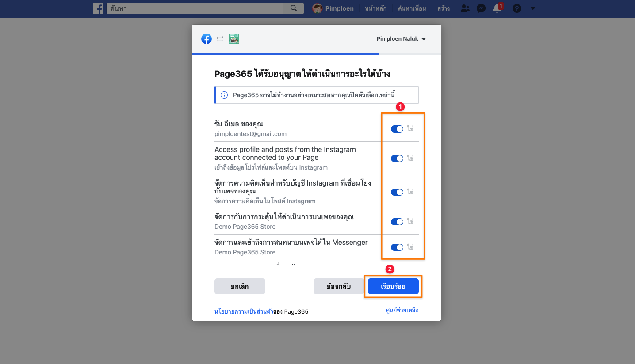Viewport: 635px width, 364px height.
Task: Open notifications bell icon
Action: (x=497, y=8)
